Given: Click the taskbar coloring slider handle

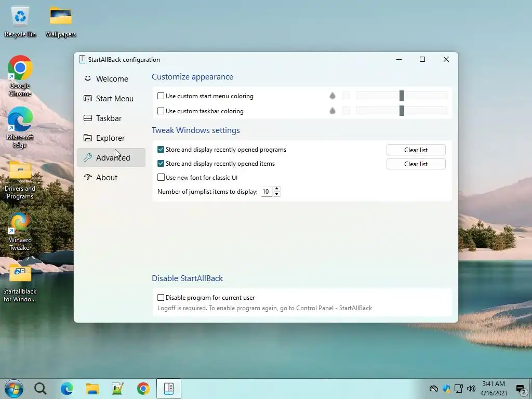Looking at the screenshot, I should [402, 111].
